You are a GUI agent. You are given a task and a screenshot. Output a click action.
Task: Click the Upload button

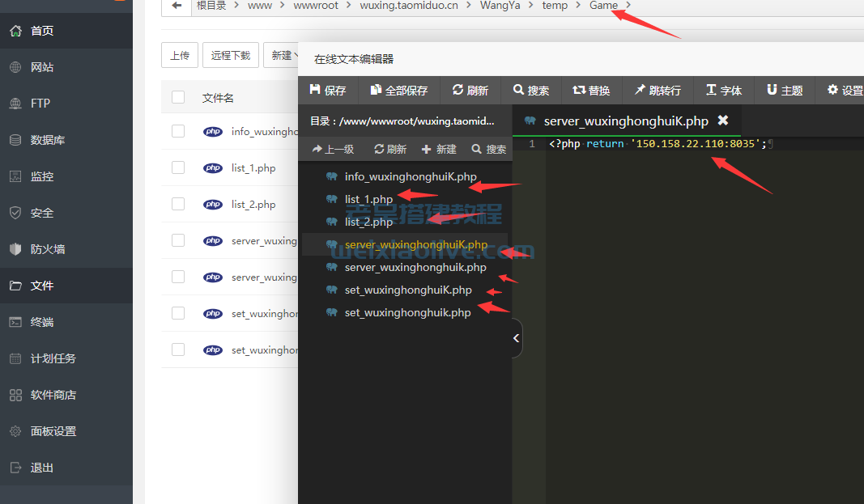(x=180, y=56)
